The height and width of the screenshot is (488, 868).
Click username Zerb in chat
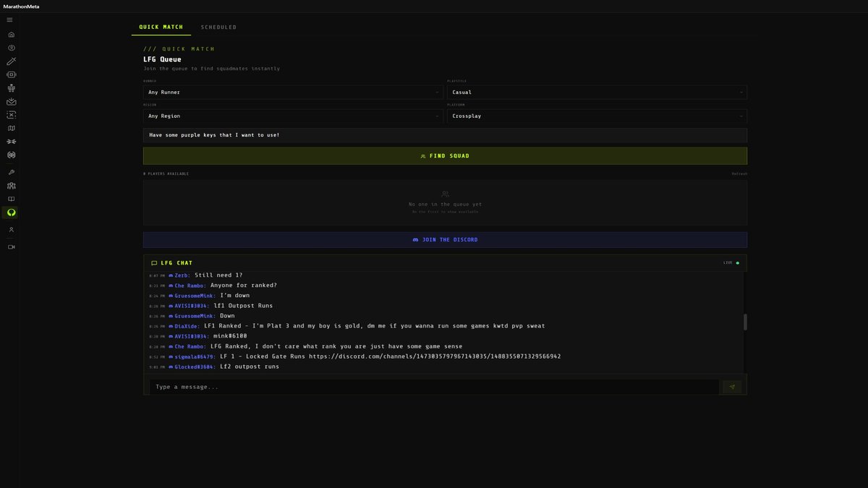[x=182, y=275]
